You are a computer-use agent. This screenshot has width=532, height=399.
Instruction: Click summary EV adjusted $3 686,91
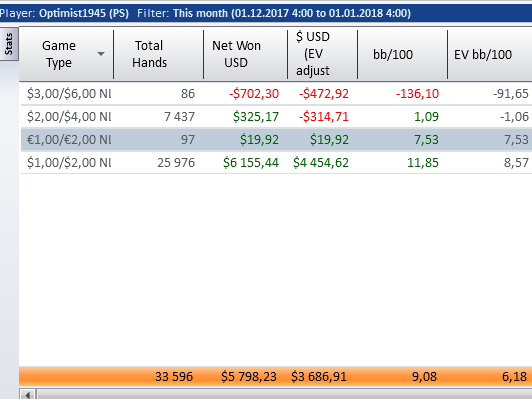319,377
